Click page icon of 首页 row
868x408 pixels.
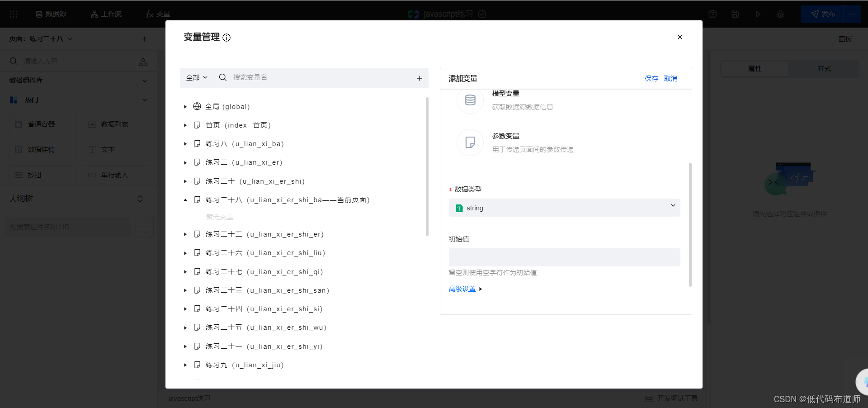[197, 125]
